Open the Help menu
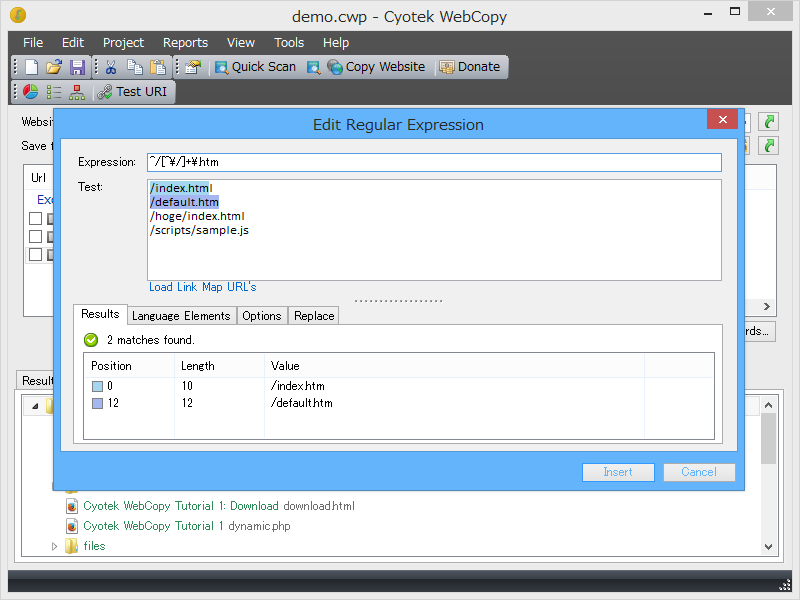This screenshot has width=800, height=600. point(336,43)
